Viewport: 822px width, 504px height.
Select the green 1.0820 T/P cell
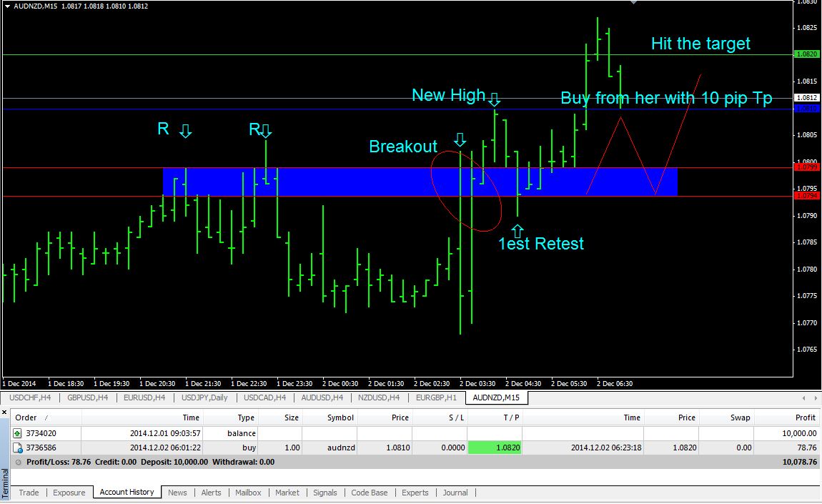(x=495, y=448)
